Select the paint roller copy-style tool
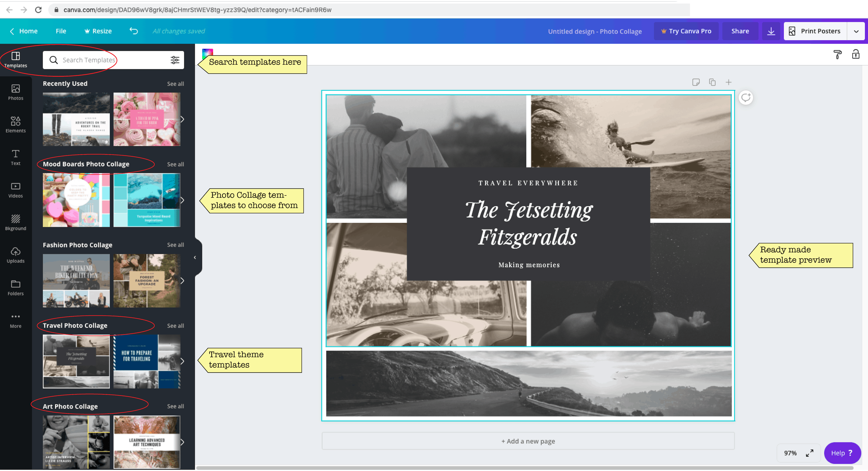The height and width of the screenshot is (471, 868). tap(838, 54)
